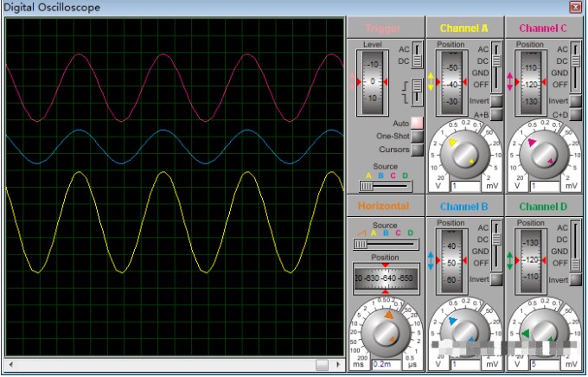Viewport: 588px width, 377px height.
Task: Click the Channel A volts/div knob
Action: (x=464, y=154)
